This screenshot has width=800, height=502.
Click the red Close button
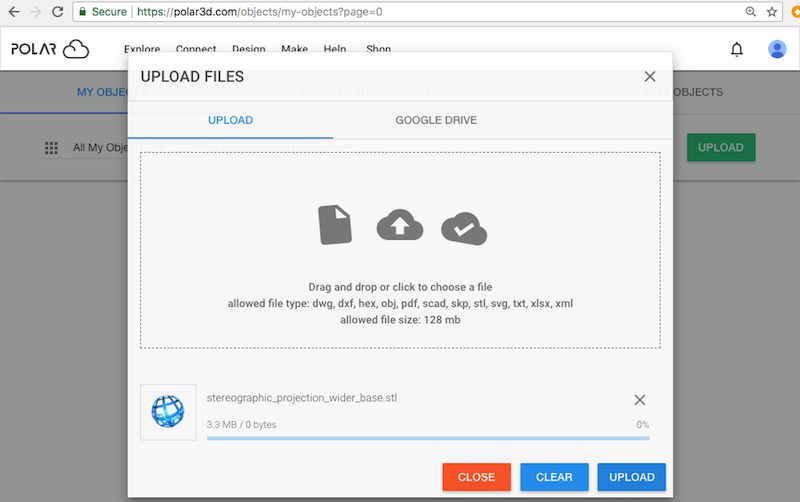coord(477,477)
